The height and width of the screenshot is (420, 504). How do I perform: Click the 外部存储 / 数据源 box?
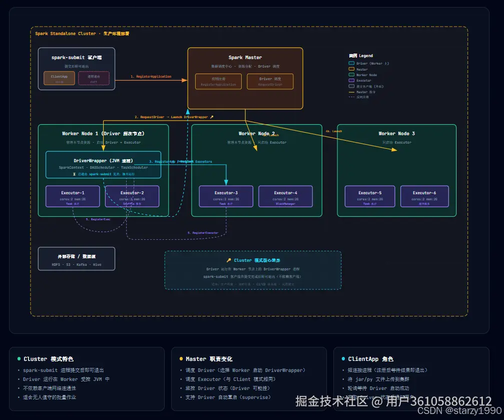(77, 259)
